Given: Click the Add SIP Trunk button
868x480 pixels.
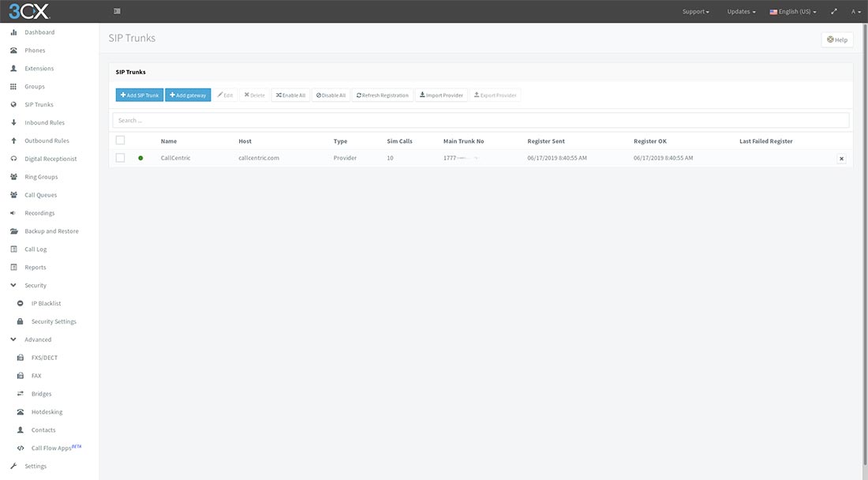Looking at the screenshot, I should pyautogui.click(x=139, y=94).
